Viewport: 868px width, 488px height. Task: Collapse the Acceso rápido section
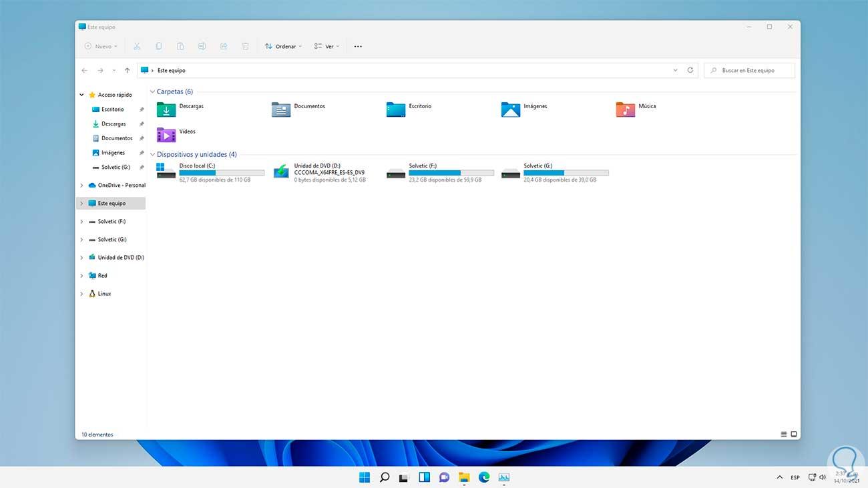point(81,94)
